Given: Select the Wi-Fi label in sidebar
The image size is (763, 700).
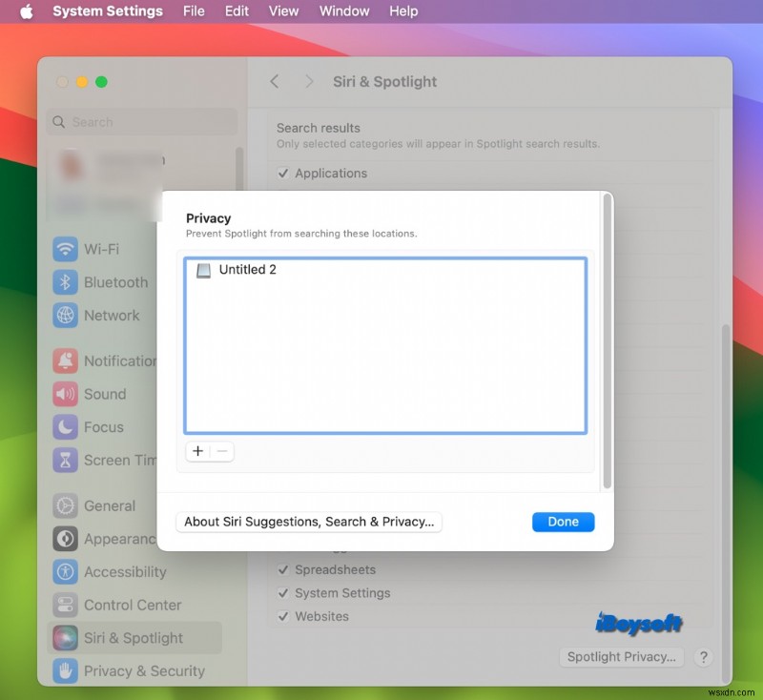Looking at the screenshot, I should click(x=102, y=249).
